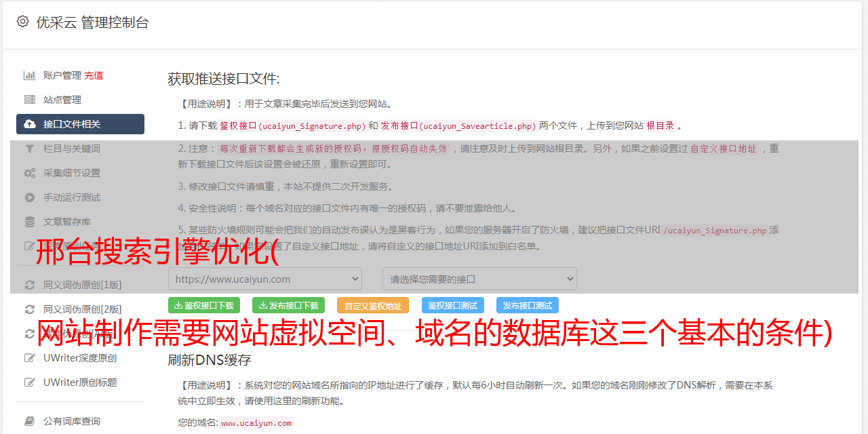The width and height of the screenshot is (868, 434).
Task: Click the database icon beside 文章暂存库
Action: (30, 222)
